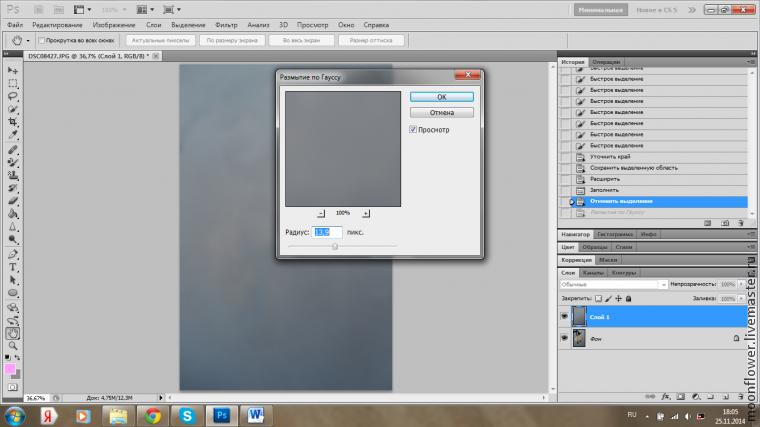This screenshot has height=427, width=760.
Task: Select the Type (T) tool
Action: click(13, 268)
